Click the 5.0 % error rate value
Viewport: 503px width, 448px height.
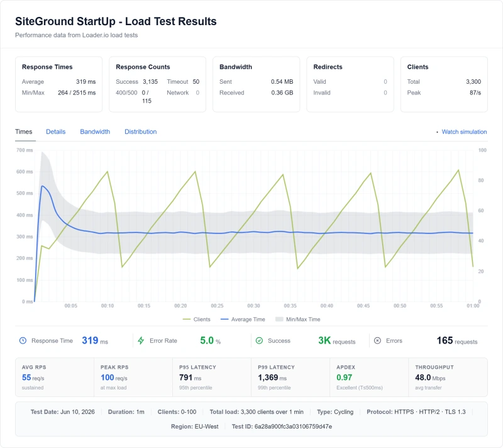pyautogui.click(x=211, y=340)
